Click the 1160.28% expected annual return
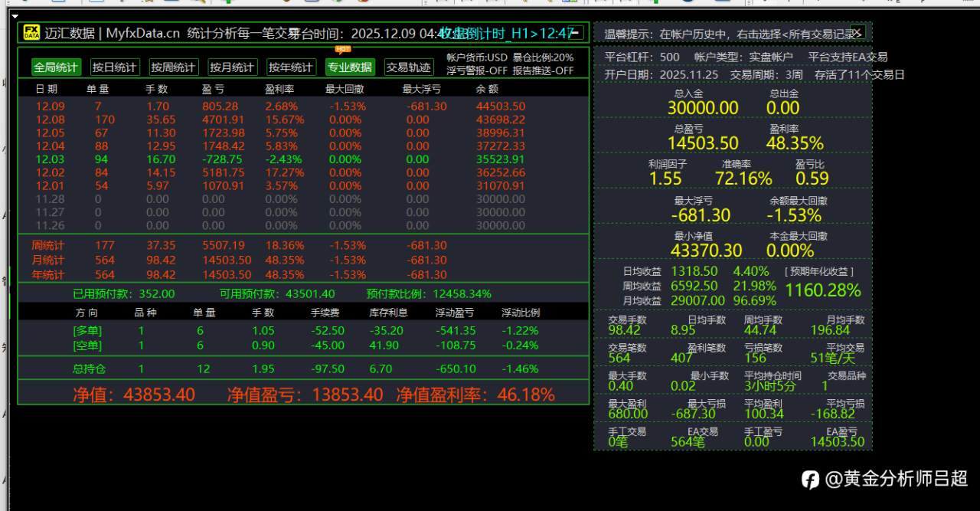The width and height of the screenshot is (980, 511). [x=823, y=290]
